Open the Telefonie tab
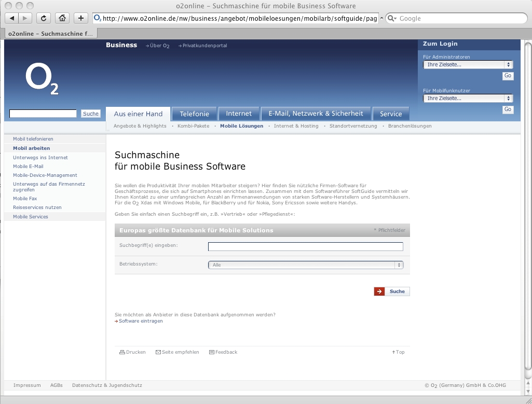Viewport: 532px width, 404px height. point(195,114)
